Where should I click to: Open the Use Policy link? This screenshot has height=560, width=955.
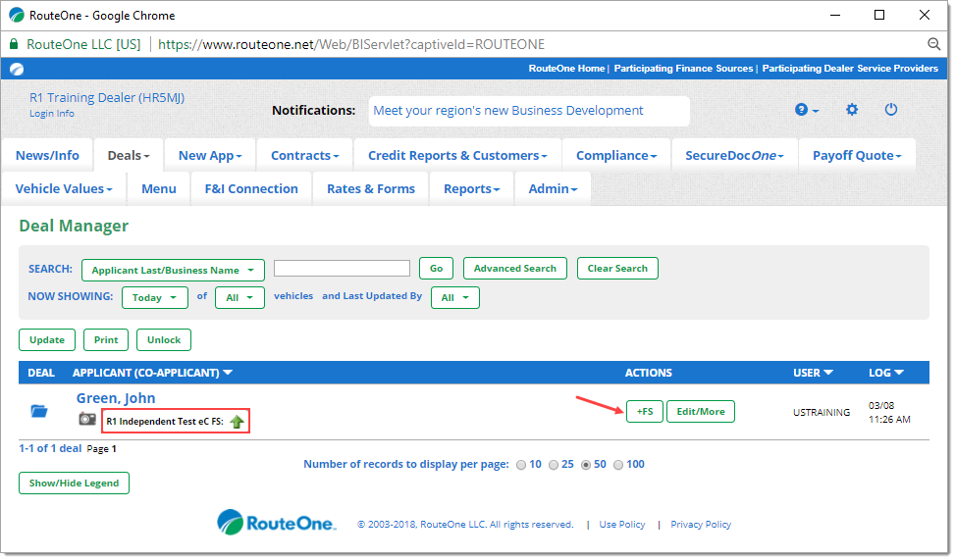(x=622, y=525)
